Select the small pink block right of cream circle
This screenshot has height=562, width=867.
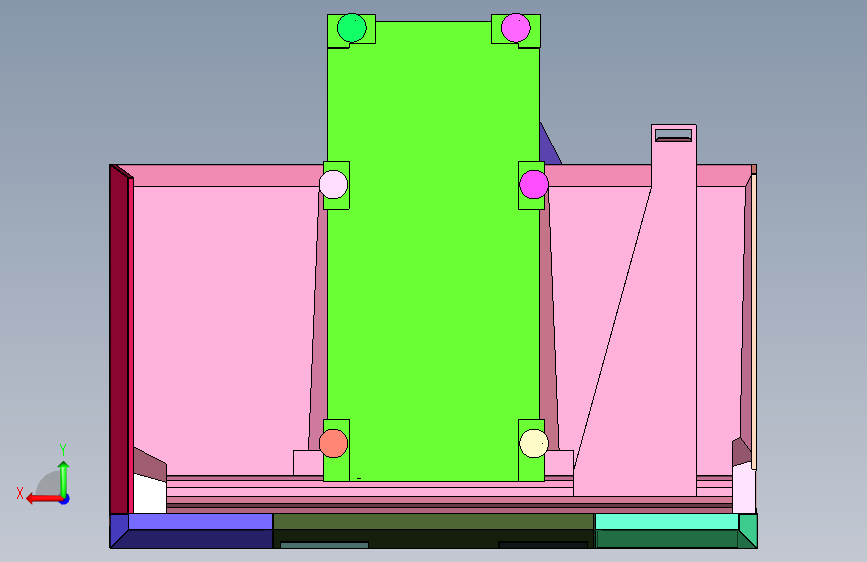click(x=559, y=463)
